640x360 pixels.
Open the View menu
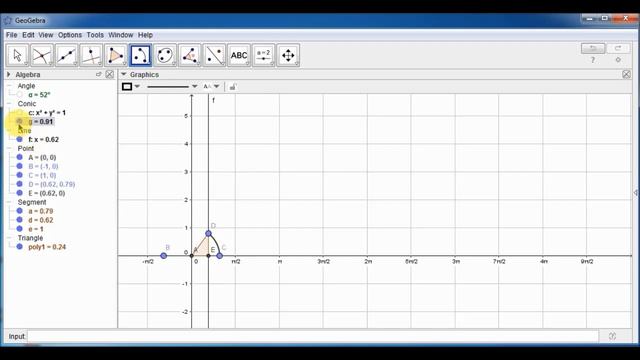point(46,35)
